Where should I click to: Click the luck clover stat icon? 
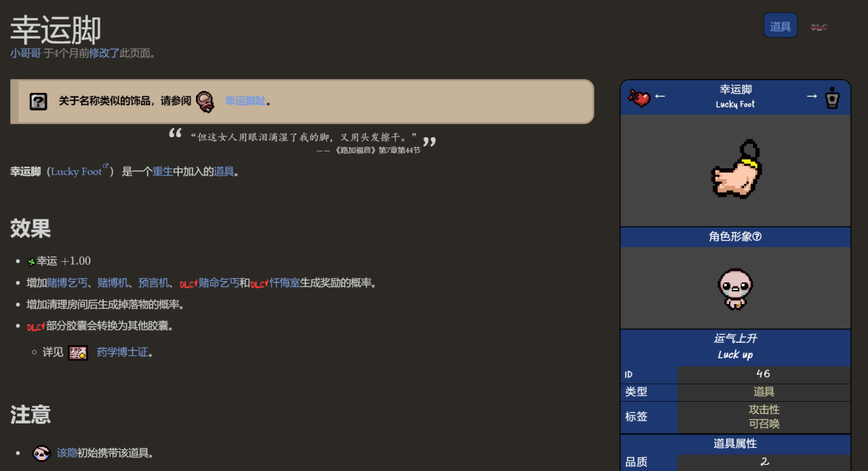point(31,262)
